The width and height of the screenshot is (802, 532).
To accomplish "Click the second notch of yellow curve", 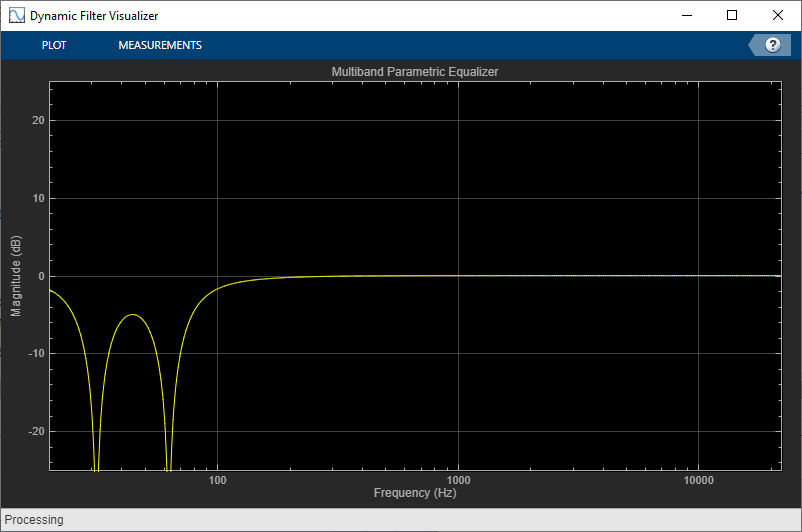I will [169, 468].
